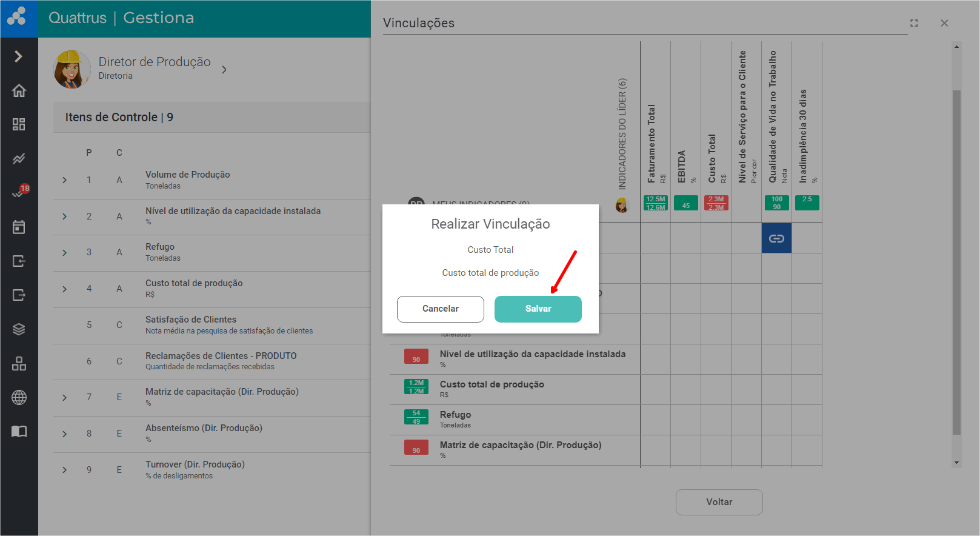The height and width of the screenshot is (536, 980).
Task: Open the dashboard grid icon in sidebar
Action: pyautogui.click(x=19, y=124)
